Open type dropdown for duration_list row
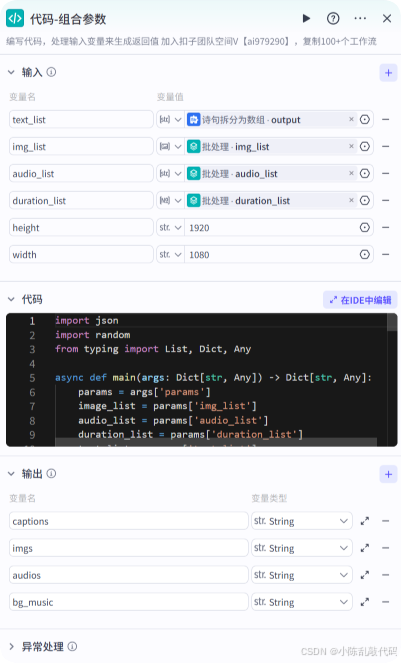 pos(170,201)
